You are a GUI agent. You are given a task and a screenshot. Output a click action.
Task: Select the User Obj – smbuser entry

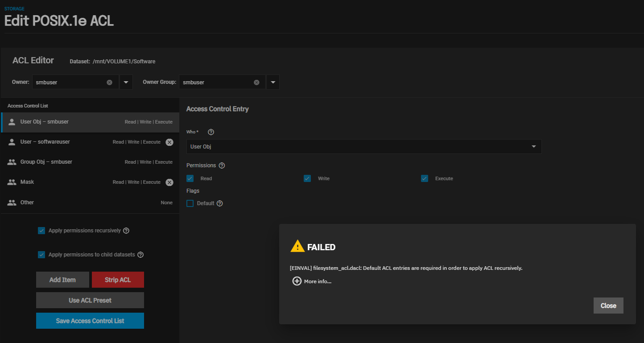[90, 122]
